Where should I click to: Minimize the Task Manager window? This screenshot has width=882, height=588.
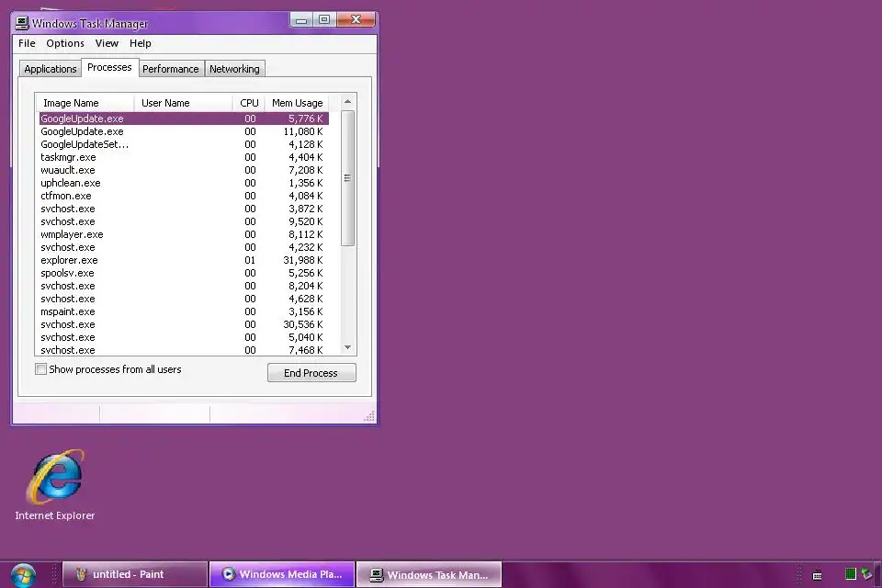coord(301,20)
